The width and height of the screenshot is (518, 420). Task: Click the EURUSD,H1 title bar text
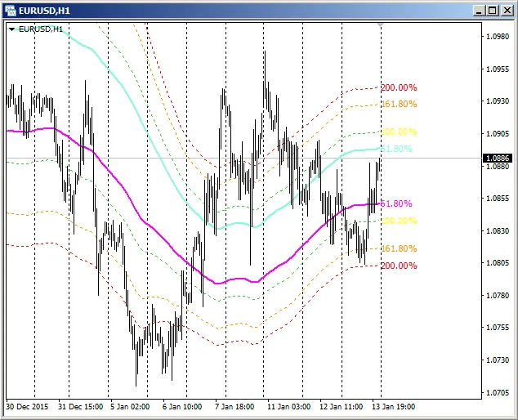44,10
